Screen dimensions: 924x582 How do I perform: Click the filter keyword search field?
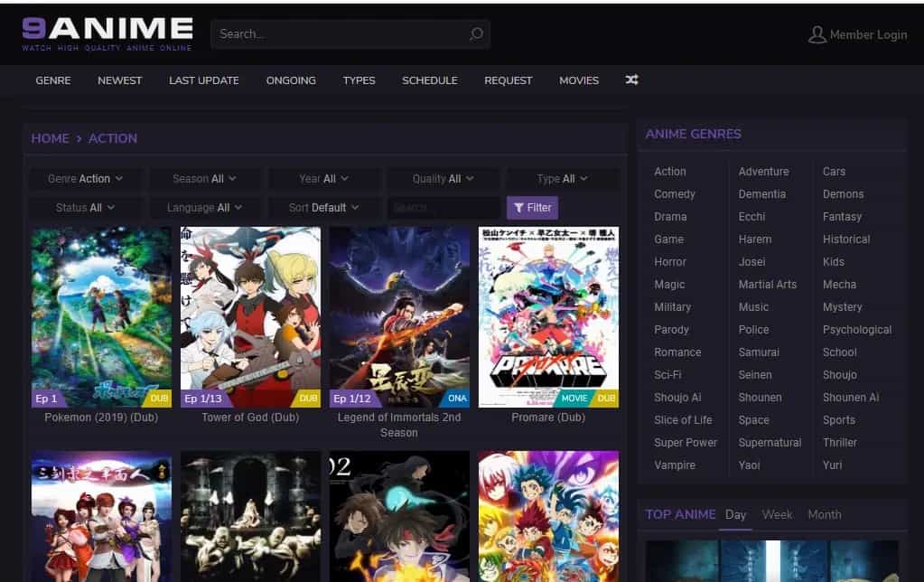point(443,208)
